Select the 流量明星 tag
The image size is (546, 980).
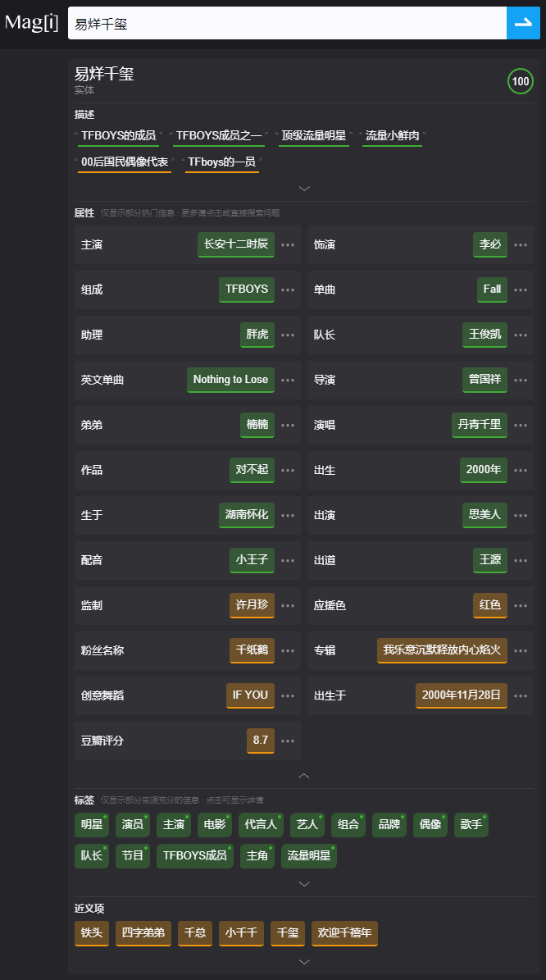[x=308, y=855]
